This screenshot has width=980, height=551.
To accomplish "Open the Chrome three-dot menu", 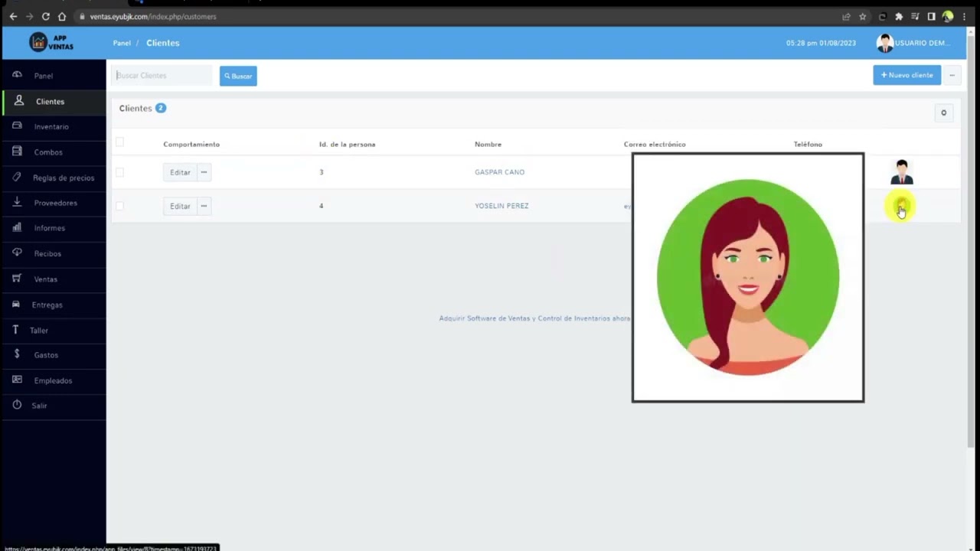I will 964,16.
